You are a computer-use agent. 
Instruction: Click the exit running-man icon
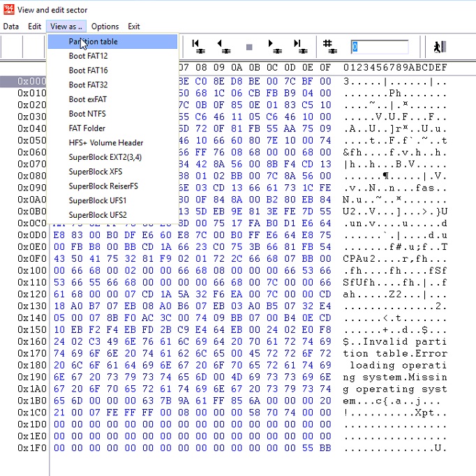pos(439,47)
